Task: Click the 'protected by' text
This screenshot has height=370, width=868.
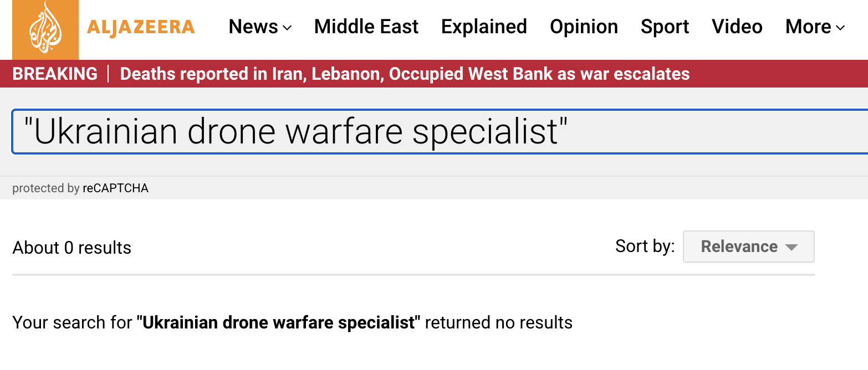Action: pos(46,188)
